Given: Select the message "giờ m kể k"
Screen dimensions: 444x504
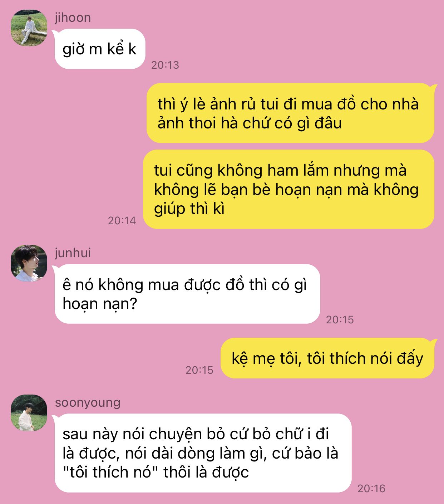Looking at the screenshot, I should [100, 49].
